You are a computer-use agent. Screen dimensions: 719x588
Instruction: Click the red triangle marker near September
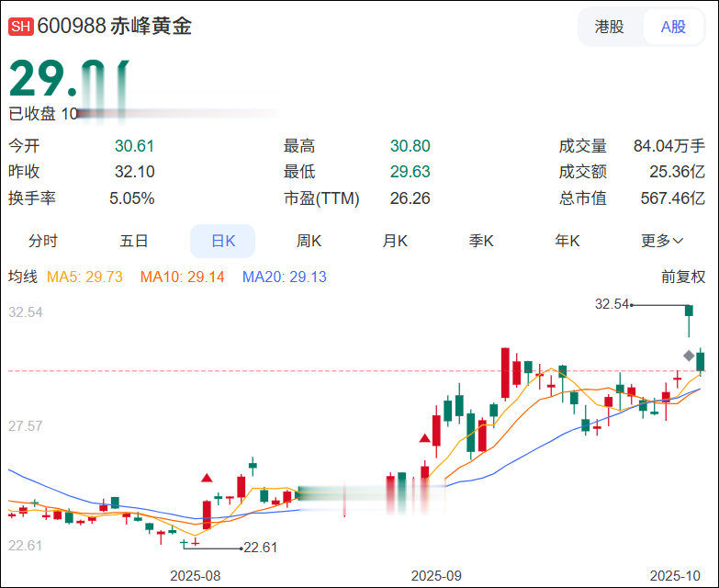point(425,438)
